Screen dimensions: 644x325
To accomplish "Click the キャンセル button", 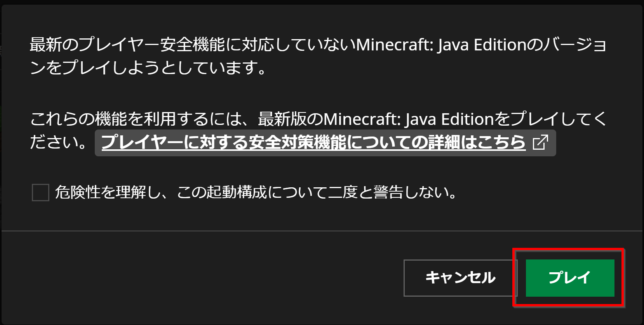I will pos(460,278).
